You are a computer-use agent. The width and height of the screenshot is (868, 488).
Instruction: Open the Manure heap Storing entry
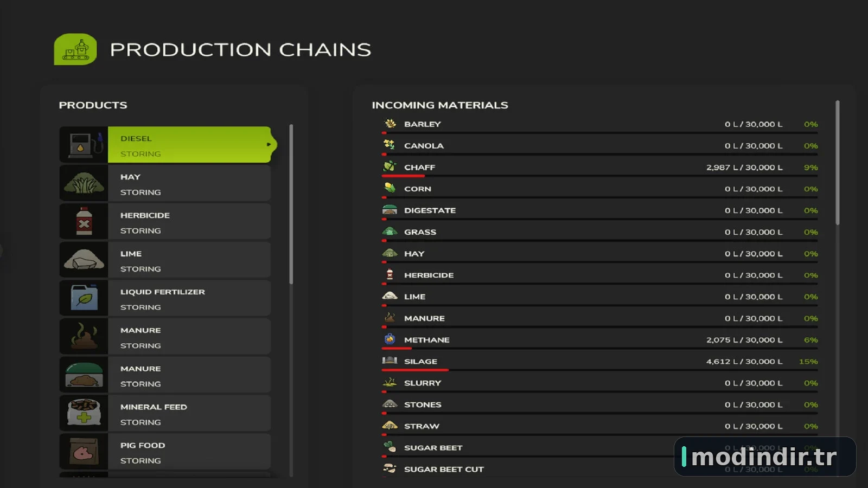tap(165, 336)
